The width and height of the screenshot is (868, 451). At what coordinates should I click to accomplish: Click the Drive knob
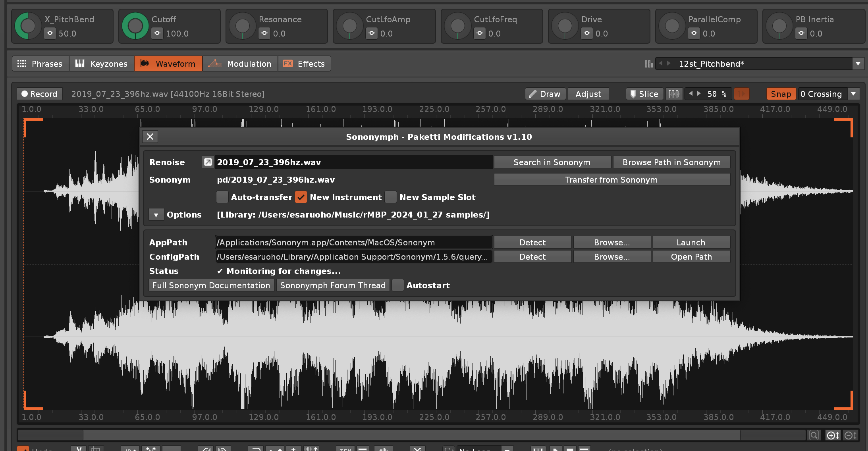pos(565,26)
